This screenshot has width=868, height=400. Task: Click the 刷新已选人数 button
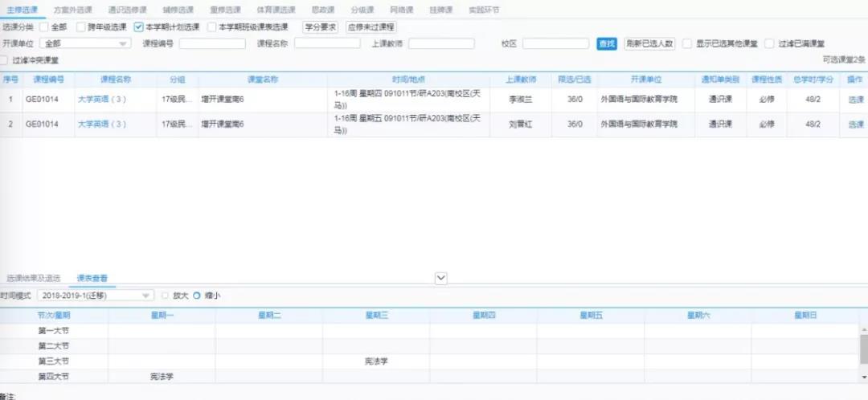pos(649,43)
